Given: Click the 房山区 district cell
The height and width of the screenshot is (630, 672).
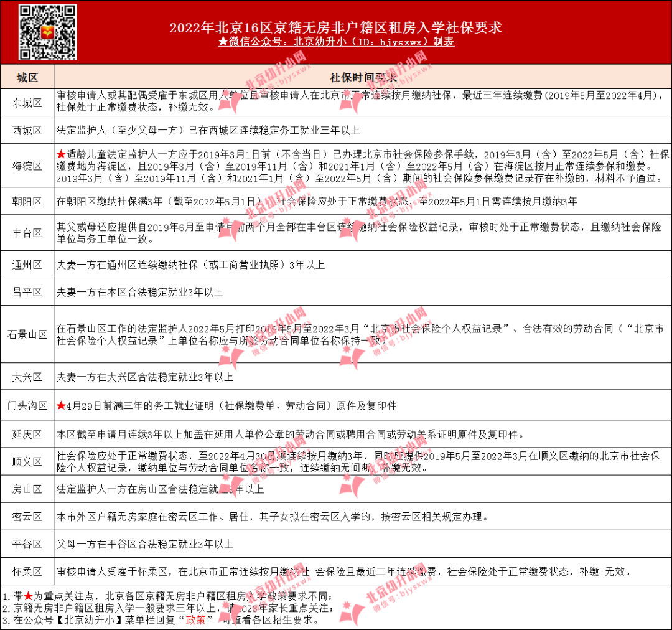Looking at the screenshot, I should (x=27, y=489).
